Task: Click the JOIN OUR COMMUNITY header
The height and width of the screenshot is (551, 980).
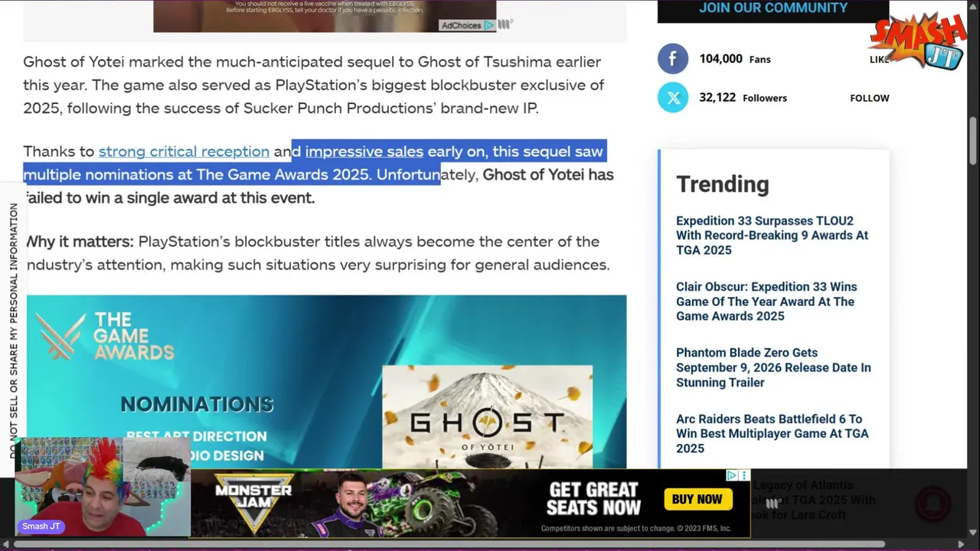Action: click(773, 8)
